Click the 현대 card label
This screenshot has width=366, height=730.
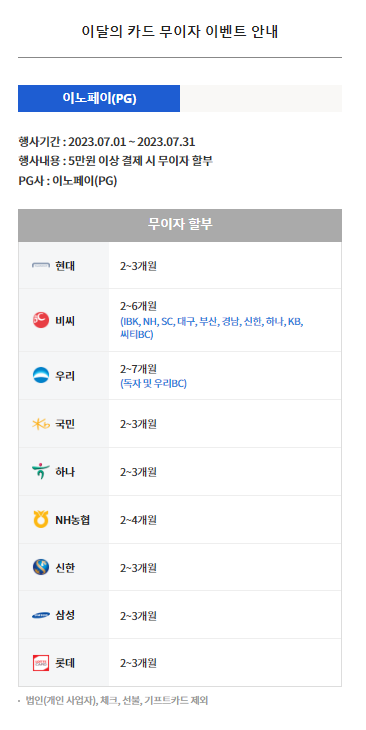[x=65, y=266]
